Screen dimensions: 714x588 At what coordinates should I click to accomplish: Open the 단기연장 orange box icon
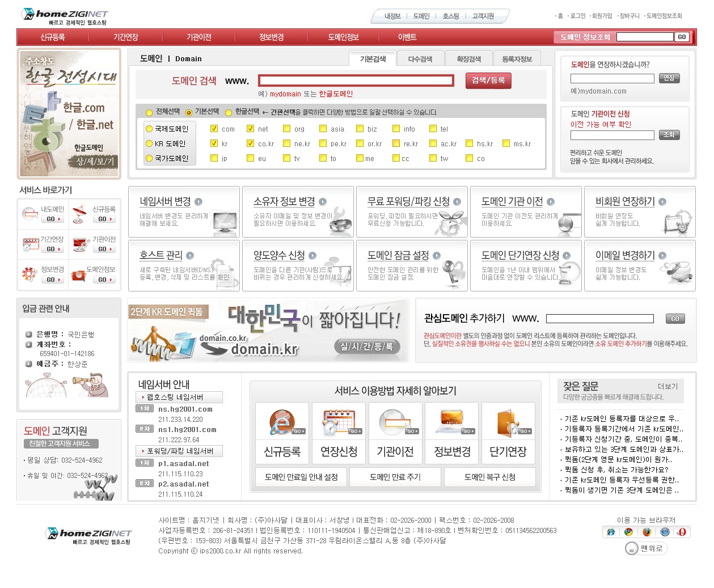(x=508, y=422)
